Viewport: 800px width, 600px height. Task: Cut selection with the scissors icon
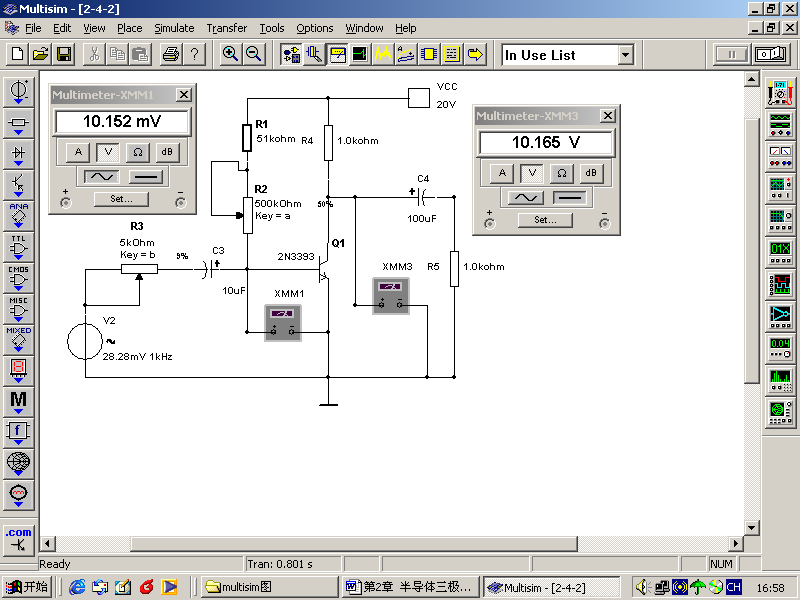94,54
